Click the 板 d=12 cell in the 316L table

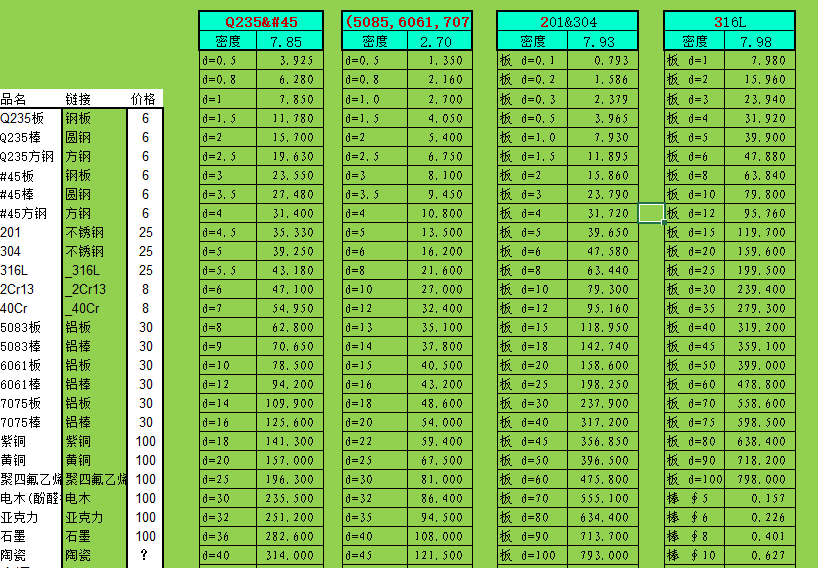(694, 214)
